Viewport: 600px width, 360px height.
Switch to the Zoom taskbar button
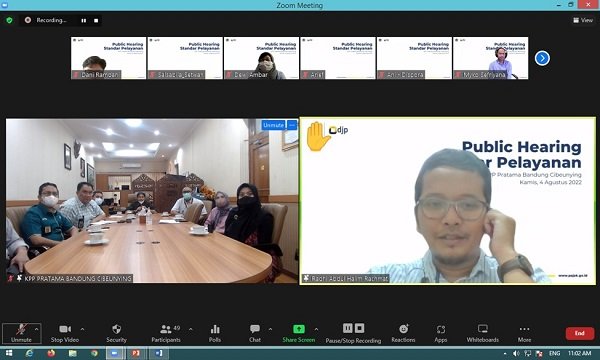coord(114,353)
